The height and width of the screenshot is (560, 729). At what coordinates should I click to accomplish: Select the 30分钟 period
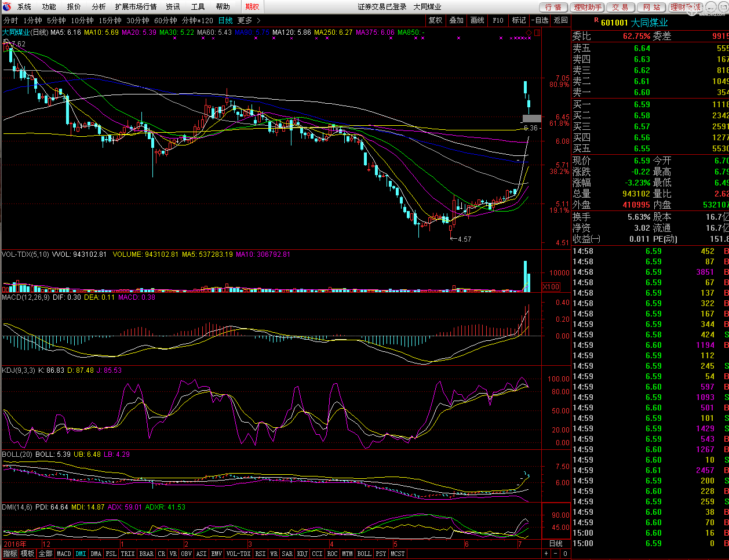[x=138, y=20]
